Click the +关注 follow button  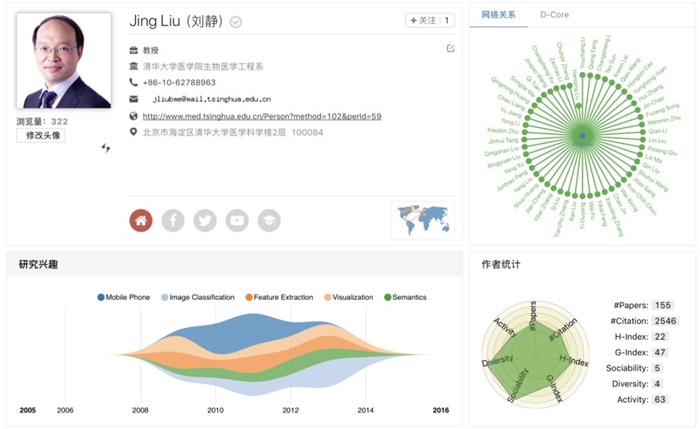[430, 20]
